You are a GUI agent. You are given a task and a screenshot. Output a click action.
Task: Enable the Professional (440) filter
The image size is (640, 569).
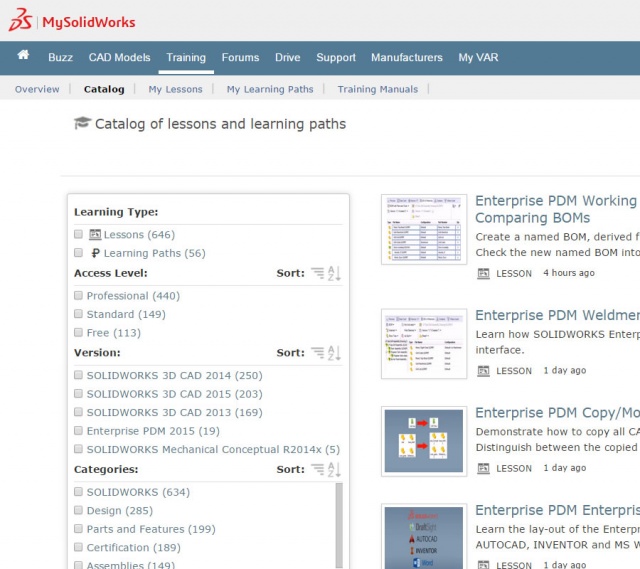78,296
